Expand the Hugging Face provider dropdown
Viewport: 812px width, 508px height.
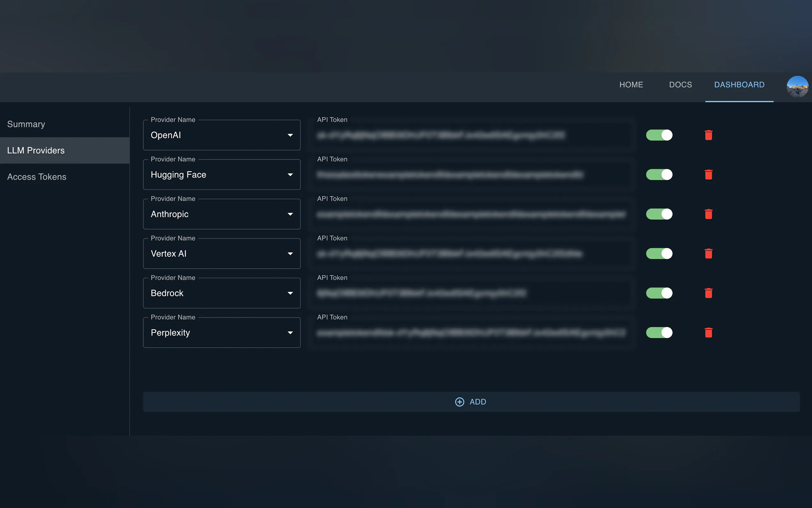pyautogui.click(x=222, y=175)
